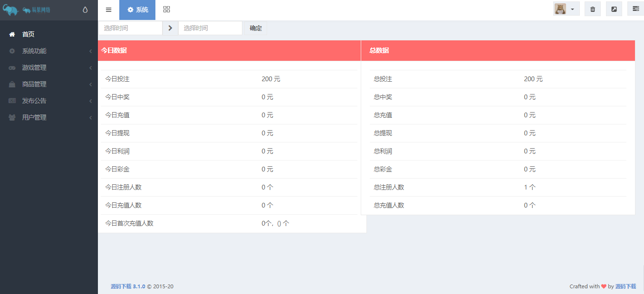This screenshot has height=294, width=644.
Task: Click the start date 选择时间 field
Action: [130, 28]
